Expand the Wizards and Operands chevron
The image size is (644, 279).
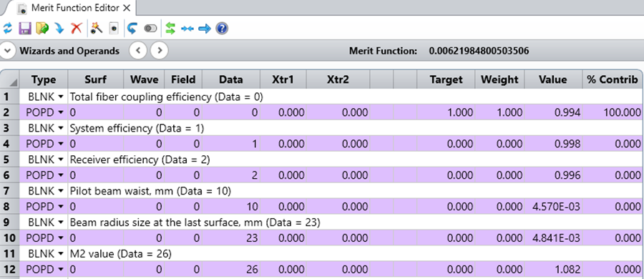7,51
